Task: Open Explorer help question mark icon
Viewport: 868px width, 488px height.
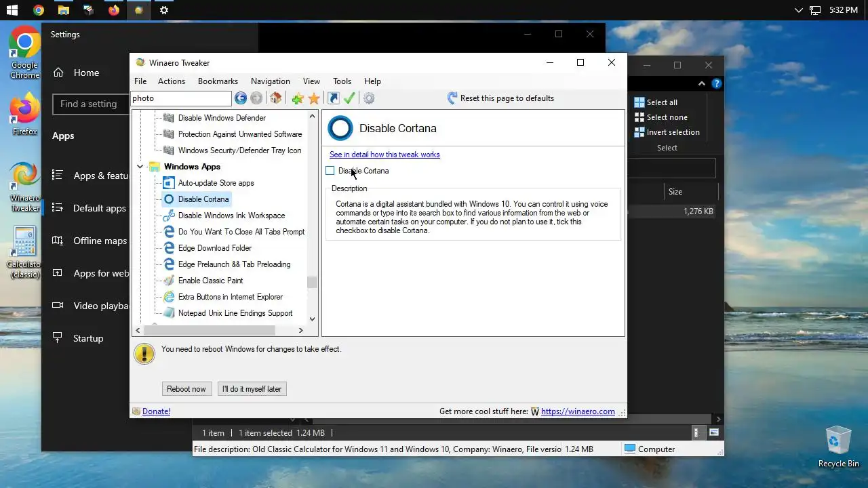Action: pyautogui.click(x=717, y=84)
